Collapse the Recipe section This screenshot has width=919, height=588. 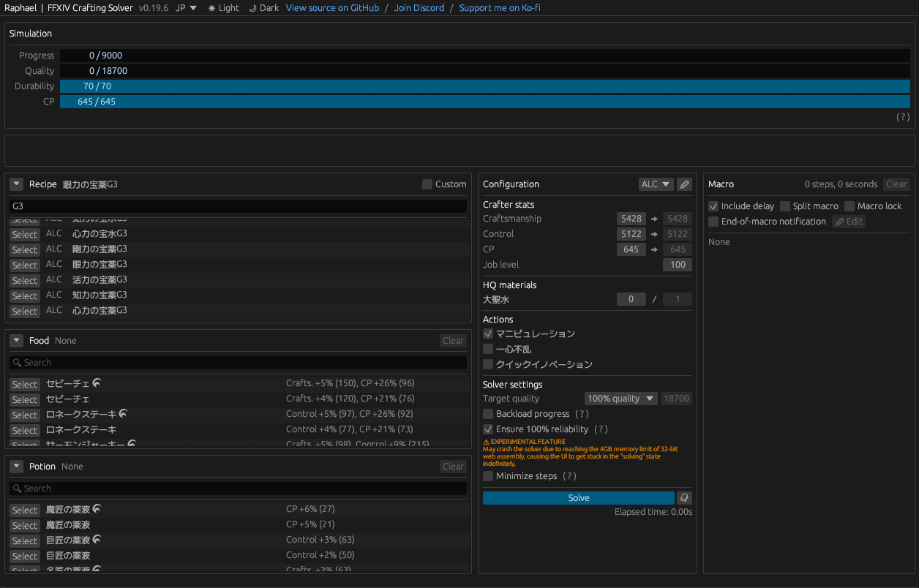click(17, 184)
